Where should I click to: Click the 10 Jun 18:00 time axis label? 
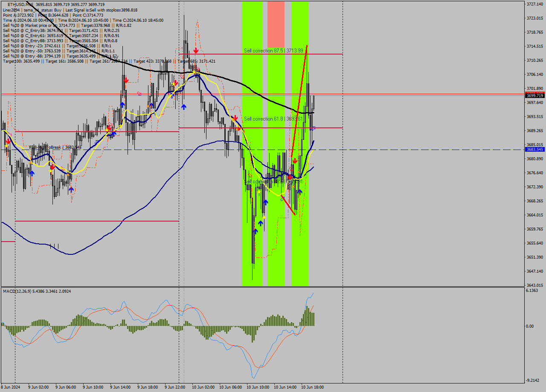(x=312, y=388)
